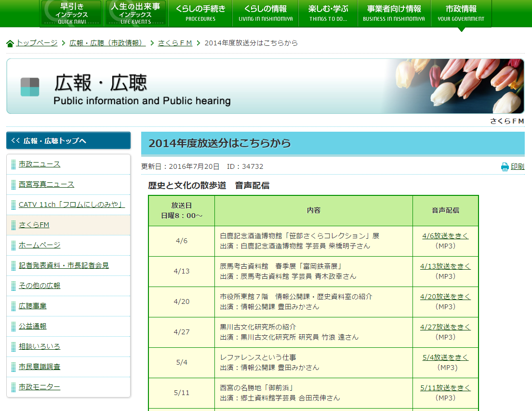Open the 市政情報 Your Government menu
The width and height of the screenshot is (532, 411).
coord(462,13)
